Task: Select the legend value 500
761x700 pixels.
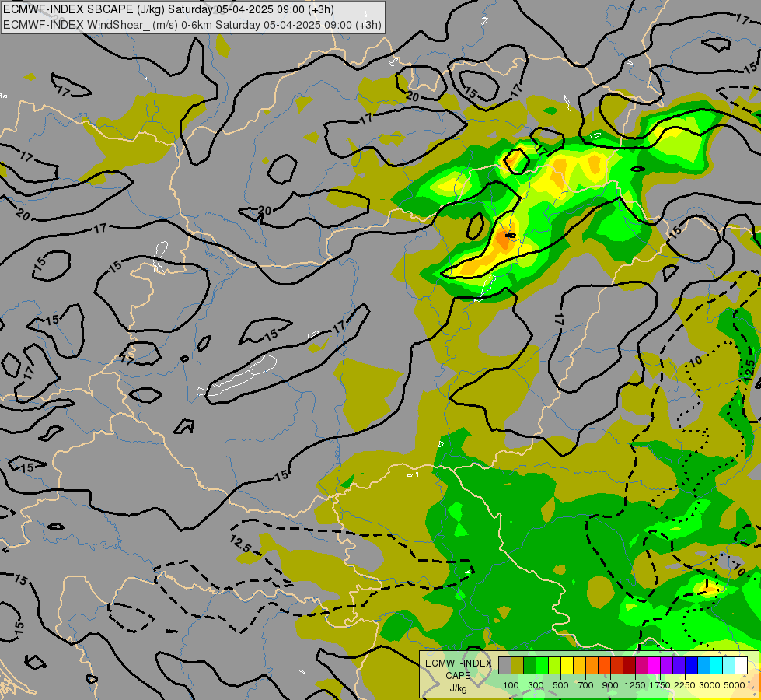Action: pyautogui.click(x=560, y=685)
